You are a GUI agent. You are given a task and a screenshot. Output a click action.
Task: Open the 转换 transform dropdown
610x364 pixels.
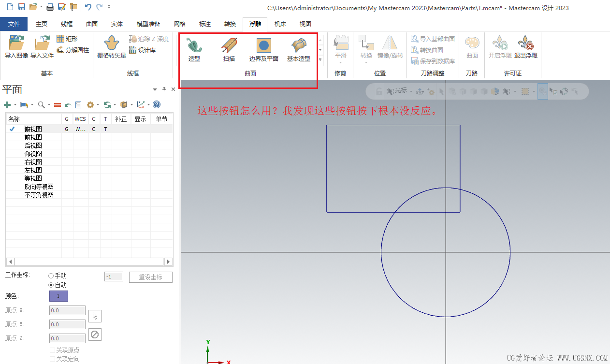[x=366, y=62]
